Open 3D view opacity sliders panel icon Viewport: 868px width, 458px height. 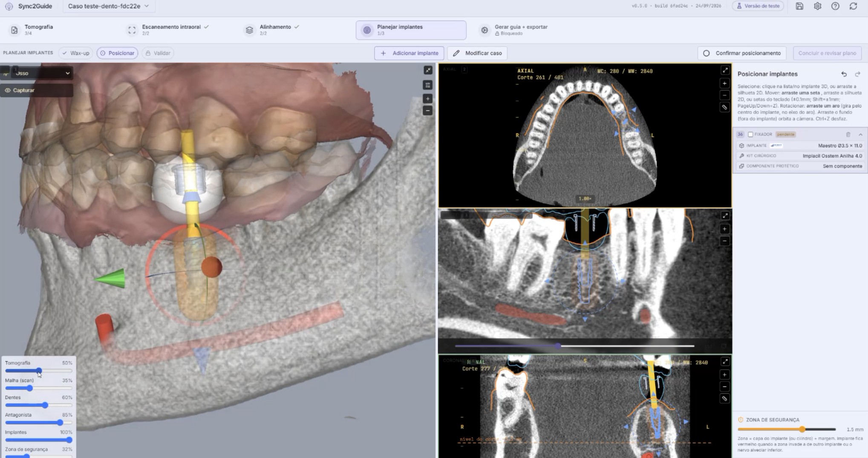click(x=428, y=85)
